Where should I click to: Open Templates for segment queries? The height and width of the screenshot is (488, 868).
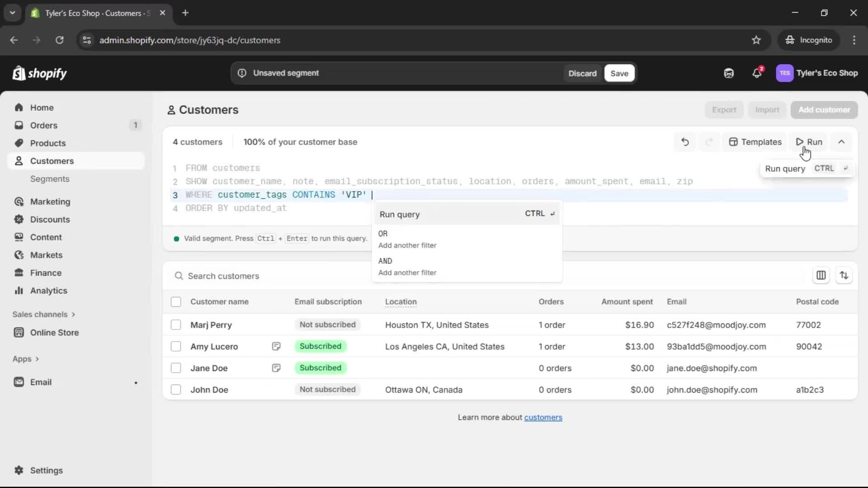[755, 142]
